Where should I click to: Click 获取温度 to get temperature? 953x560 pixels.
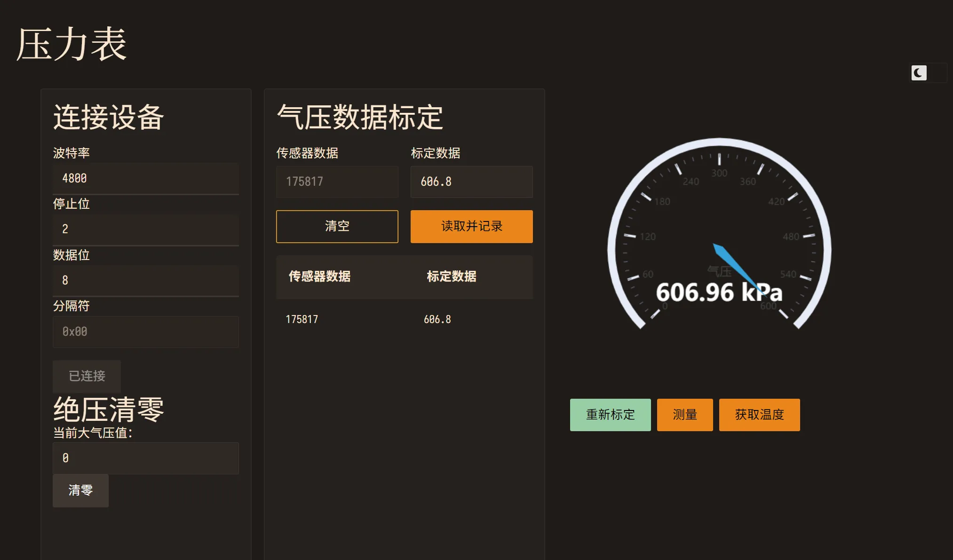pyautogui.click(x=759, y=415)
